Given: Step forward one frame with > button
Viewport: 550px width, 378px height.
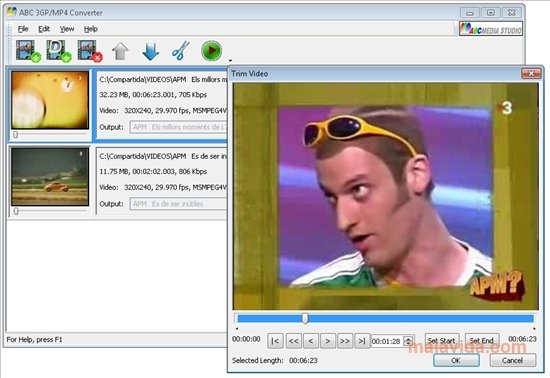Looking at the screenshot, I should pos(328,341).
